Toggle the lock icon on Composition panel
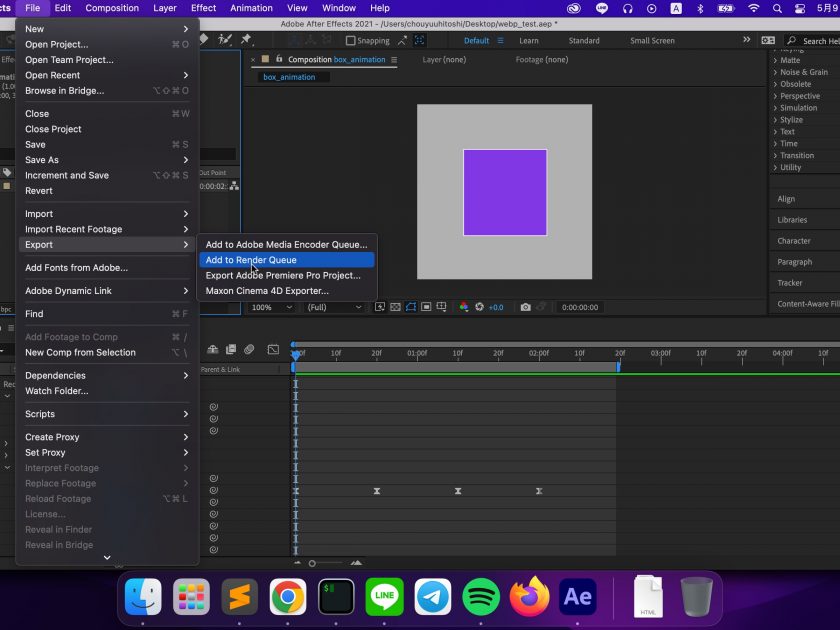This screenshot has height=630, width=840. click(x=279, y=60)
